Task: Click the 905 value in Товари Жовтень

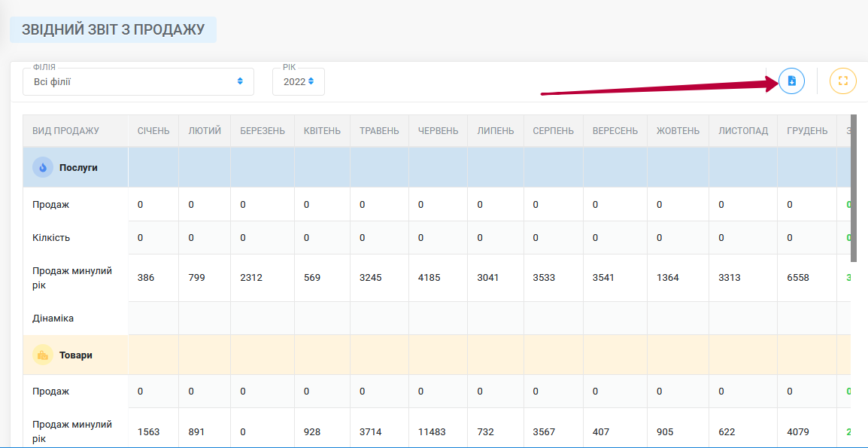Action: tap(665, 431)
